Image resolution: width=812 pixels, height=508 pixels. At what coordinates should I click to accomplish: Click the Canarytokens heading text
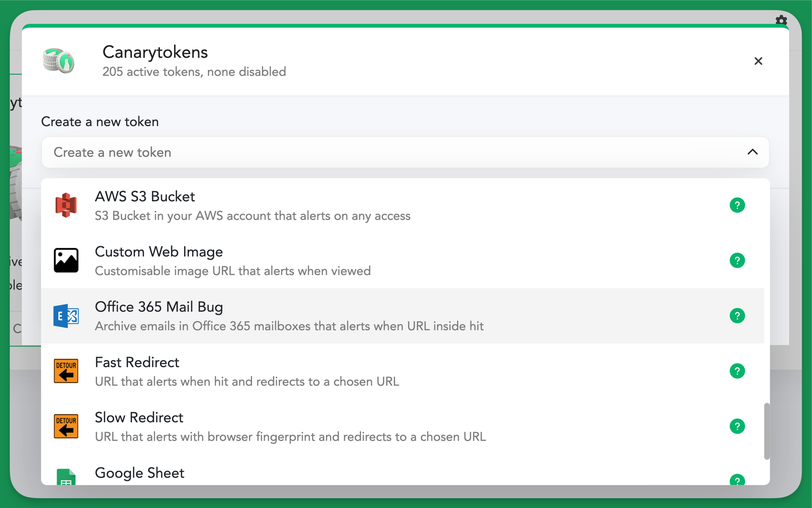click(155, 52)
